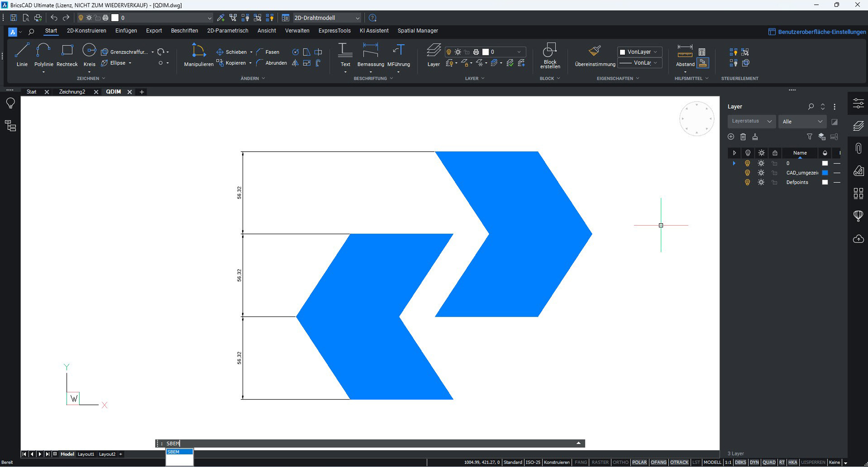Toggle ORTHO mode in status bar

[620, 462]
